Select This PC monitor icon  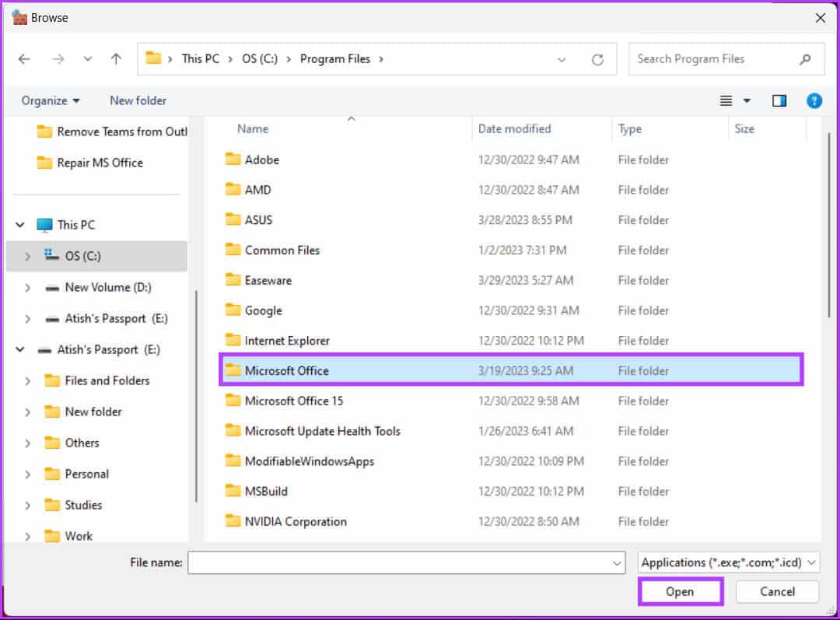(x=44, y=225)
